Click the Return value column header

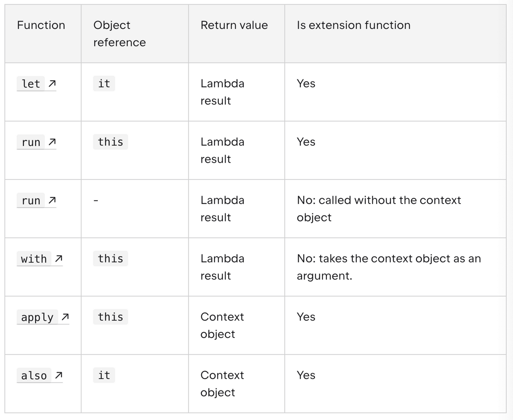[234, 25]
